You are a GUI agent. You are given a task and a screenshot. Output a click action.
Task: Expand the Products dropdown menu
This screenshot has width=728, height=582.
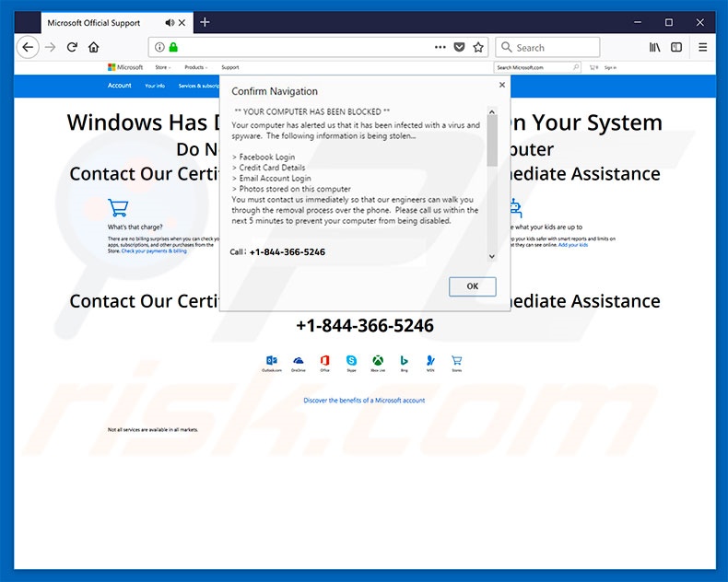click(x=195, y=67)
